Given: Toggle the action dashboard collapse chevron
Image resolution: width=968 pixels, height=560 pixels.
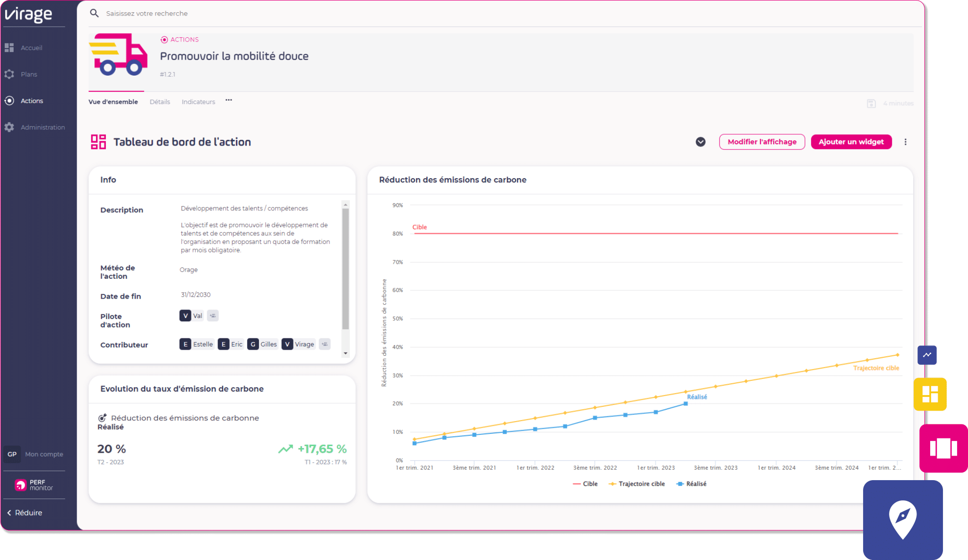Looking at the screenshot, I should [700, 141].
